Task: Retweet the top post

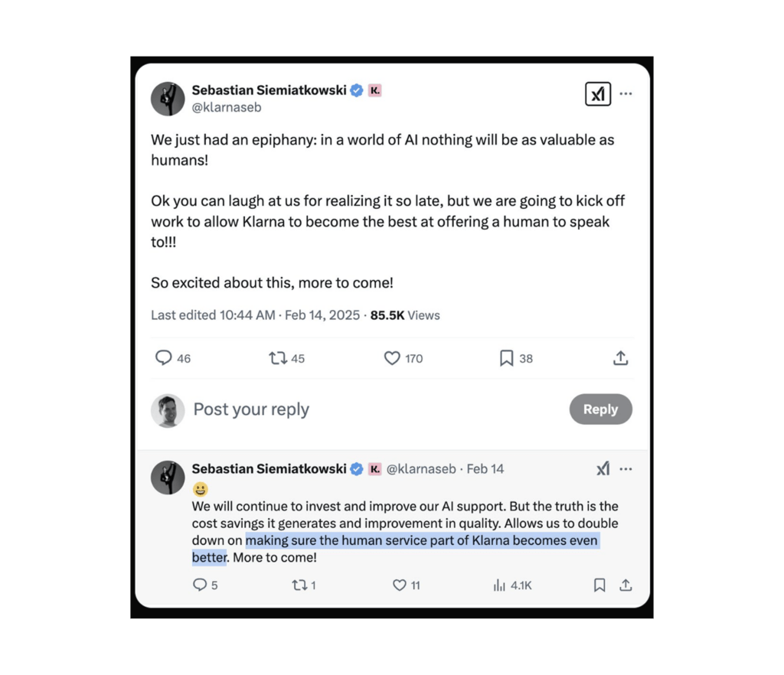Action: click(277, 358)
